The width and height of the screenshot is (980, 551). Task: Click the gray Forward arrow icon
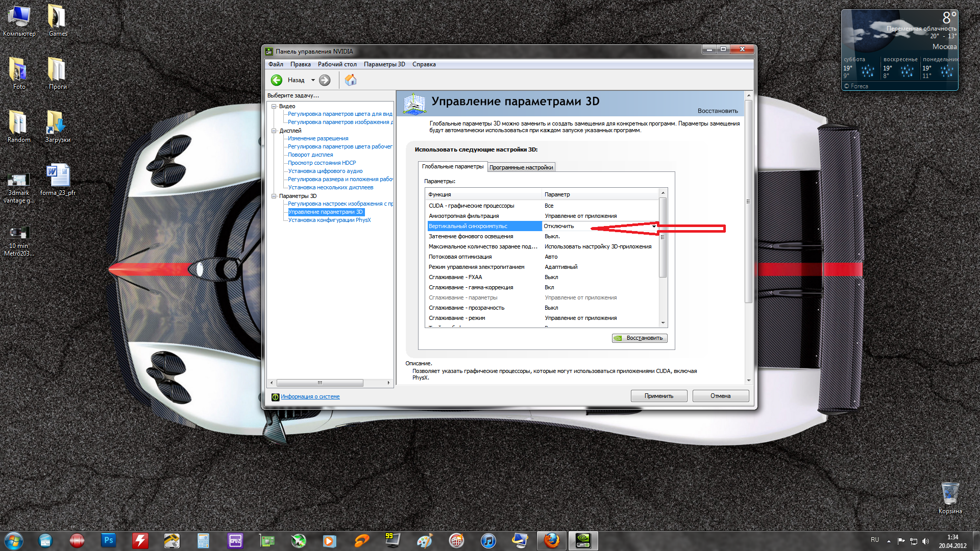pos(325,80)
